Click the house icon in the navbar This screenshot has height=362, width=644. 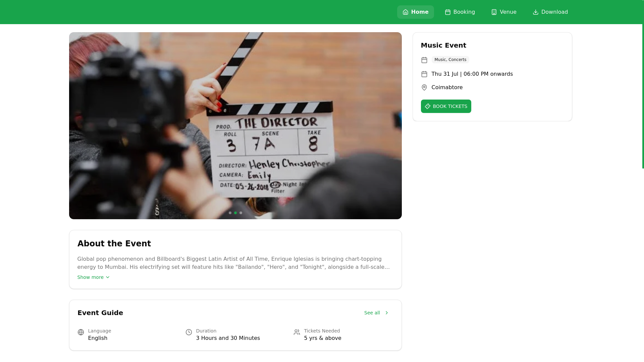406,12
